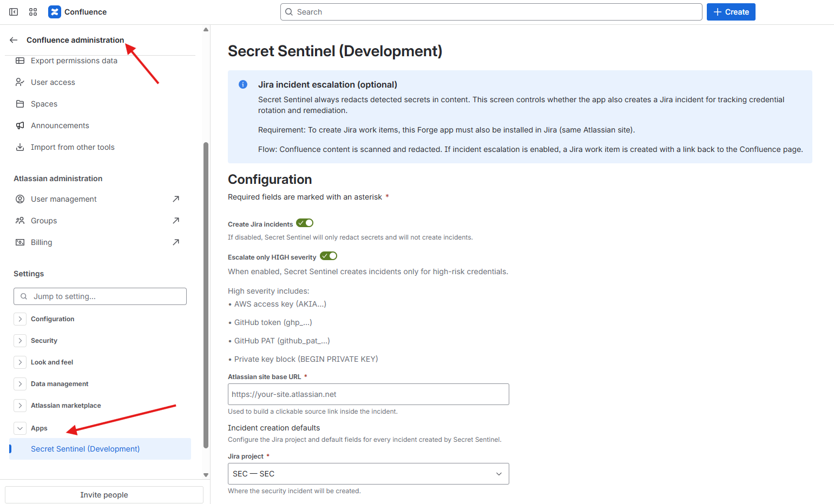Screen dimensions: 834x504
Task: Turn off Escalate only HIGH severity
Action: 328,255
